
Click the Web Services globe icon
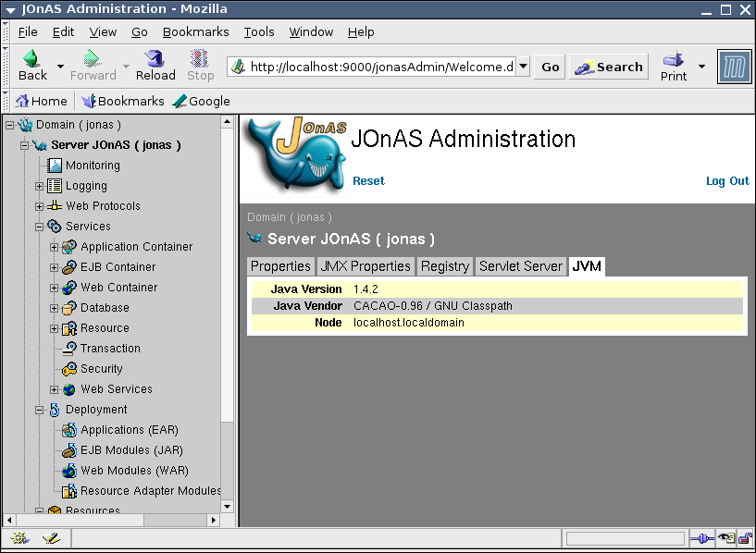69,389
